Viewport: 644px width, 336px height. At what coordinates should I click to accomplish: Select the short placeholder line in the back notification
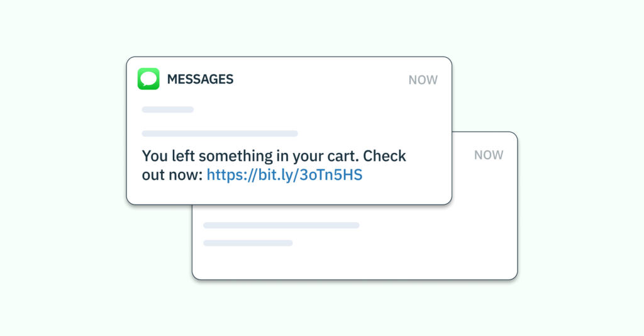(248, 243)
